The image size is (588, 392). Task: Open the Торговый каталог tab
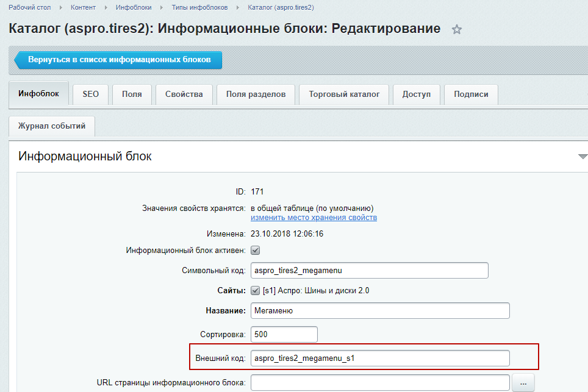344,94
